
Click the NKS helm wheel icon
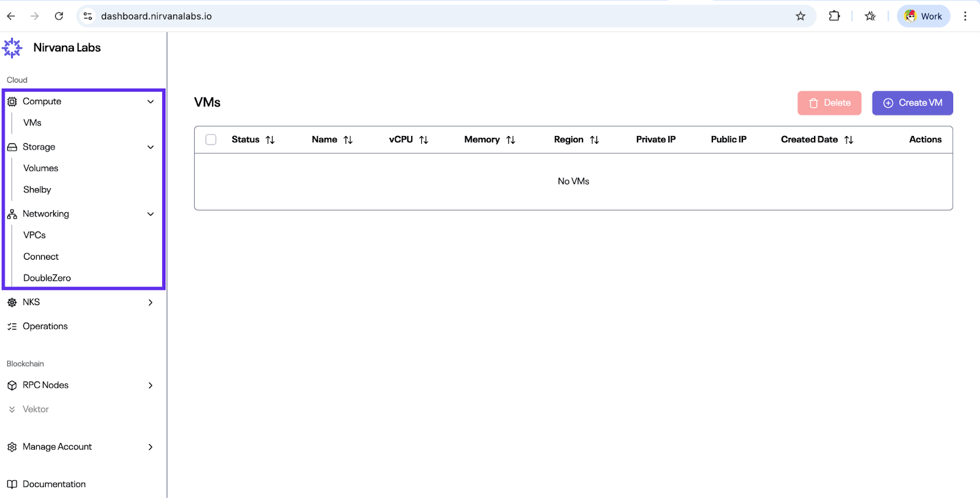click(12, 303)
